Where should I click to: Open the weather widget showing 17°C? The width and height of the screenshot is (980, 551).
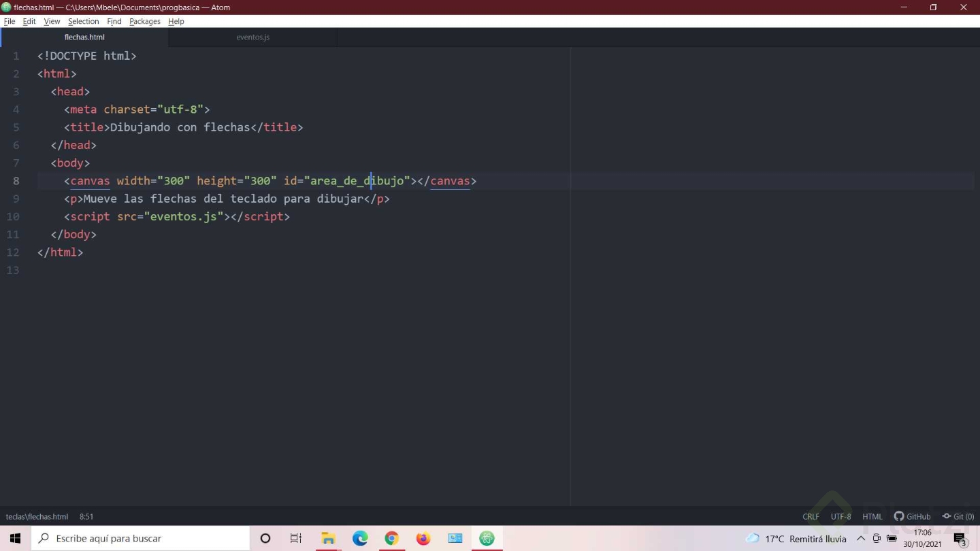[796, 538]
